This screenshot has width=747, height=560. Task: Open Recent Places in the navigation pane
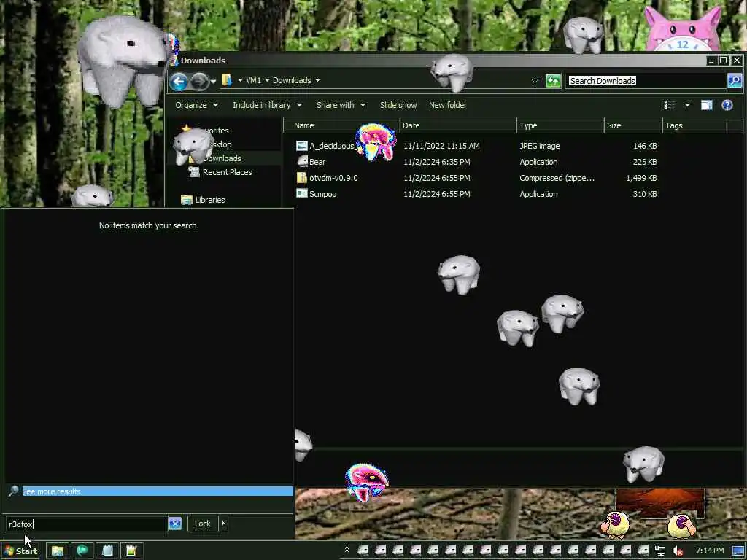[x=228, y=172]
